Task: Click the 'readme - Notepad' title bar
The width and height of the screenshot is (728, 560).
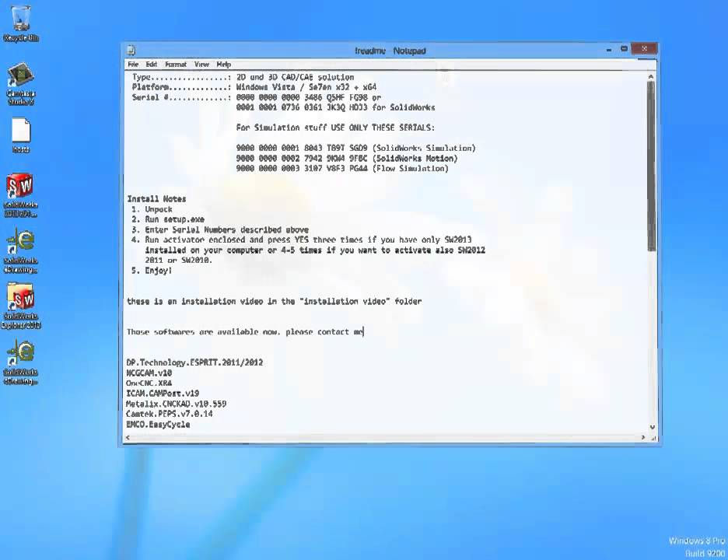Action: coord(390,50)
